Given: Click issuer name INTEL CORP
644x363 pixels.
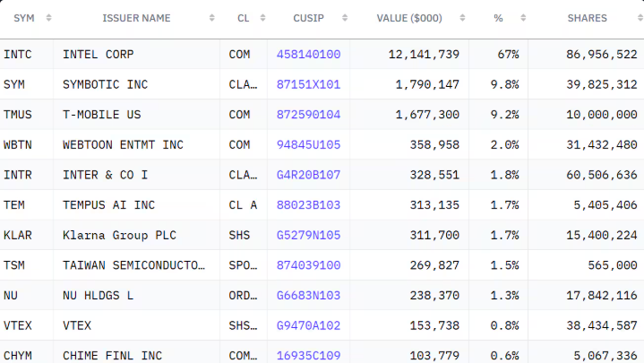Looking at the screenshot, I should coord(99,55).
